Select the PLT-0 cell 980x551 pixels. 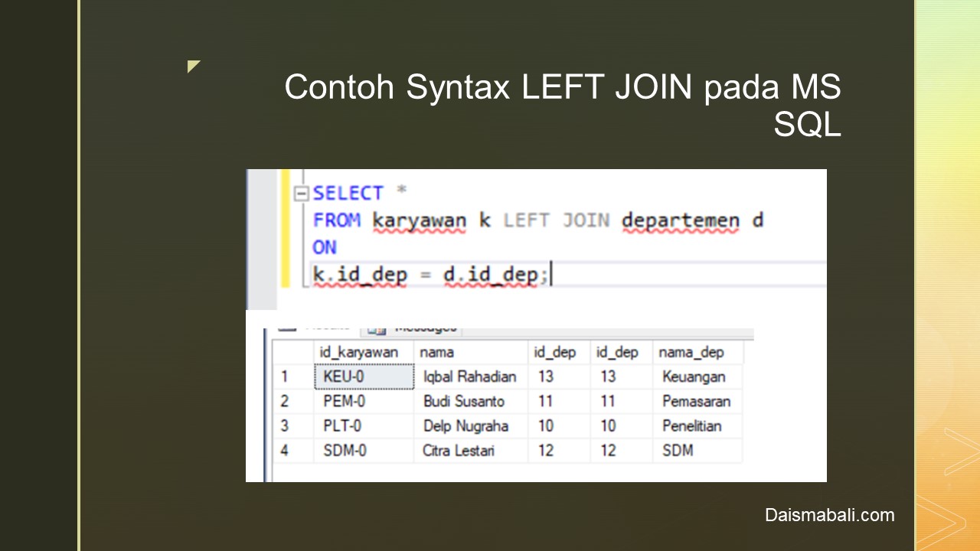tap(342, 425)
